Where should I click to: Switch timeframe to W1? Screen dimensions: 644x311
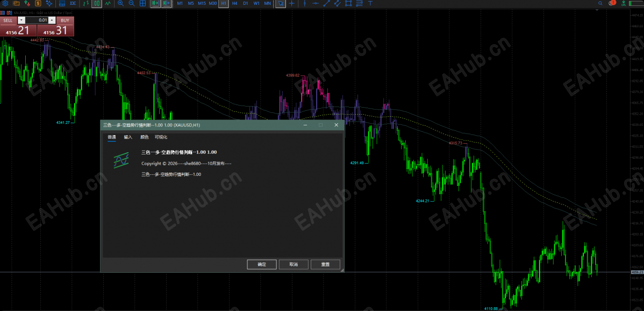(x=256, y=3)
